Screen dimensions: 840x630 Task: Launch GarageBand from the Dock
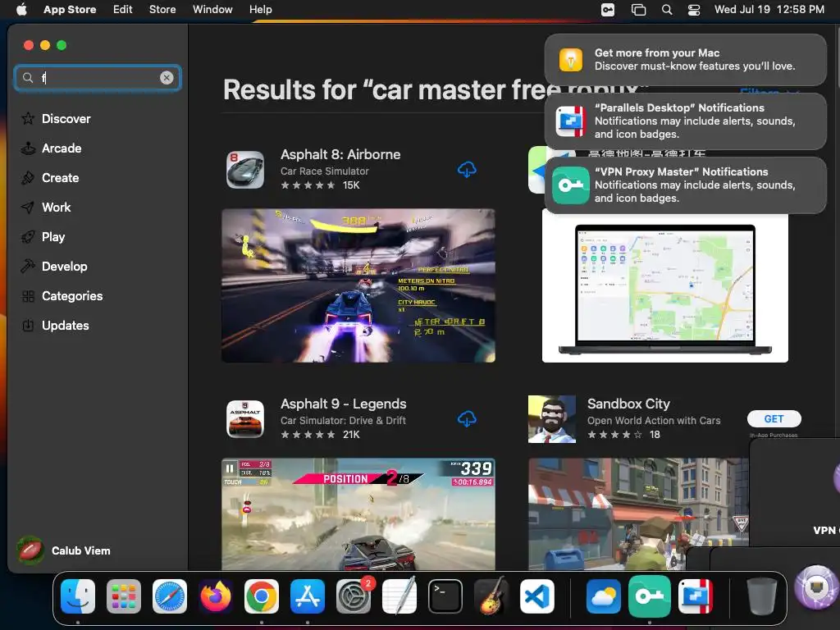click(491, 596)
